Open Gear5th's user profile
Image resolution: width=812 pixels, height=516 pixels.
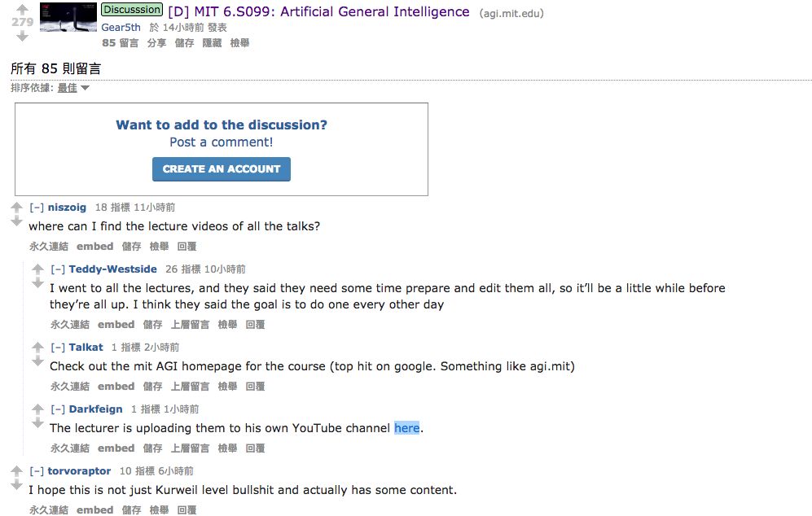tap(121, 28)
